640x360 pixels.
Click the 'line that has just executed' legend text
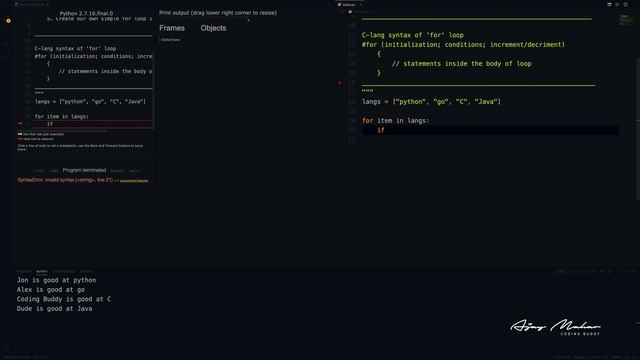pyautogui.click(x=43, y=134)
